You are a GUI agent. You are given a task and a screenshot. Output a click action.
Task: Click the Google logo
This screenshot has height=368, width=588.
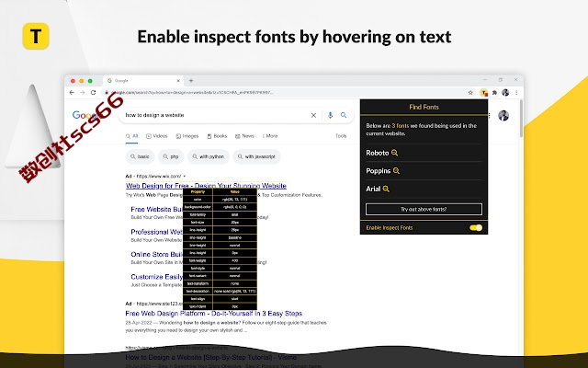click(x=85, y=115)
